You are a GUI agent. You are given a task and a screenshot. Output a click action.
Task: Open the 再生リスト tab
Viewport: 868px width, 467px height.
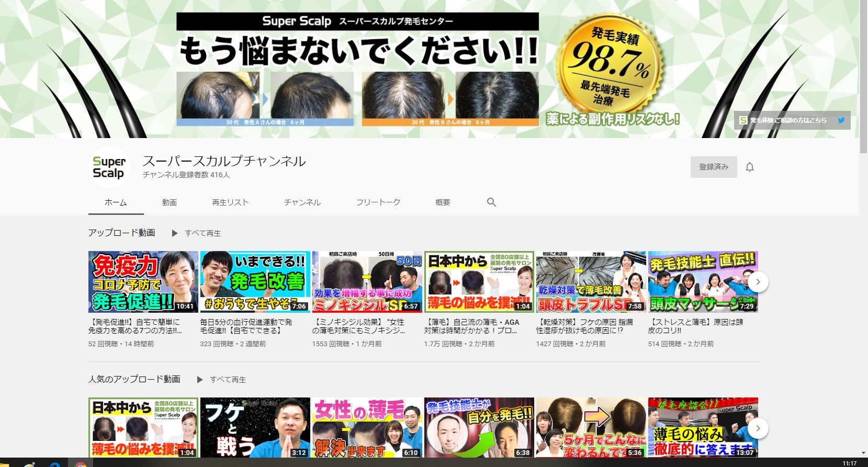tap(230, 202)
